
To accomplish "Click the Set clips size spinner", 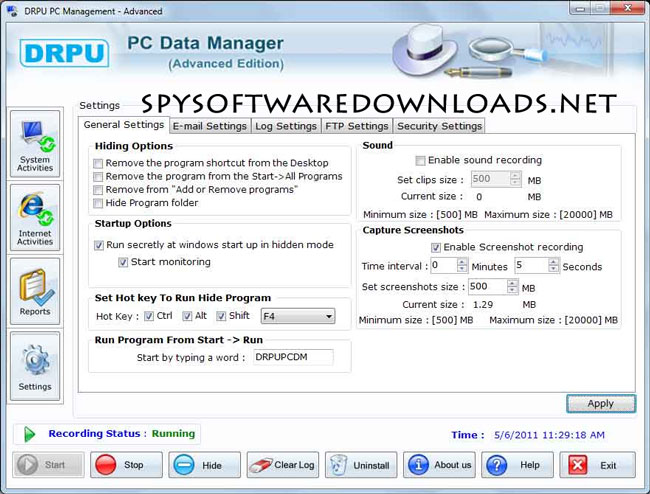I will 515,179.
